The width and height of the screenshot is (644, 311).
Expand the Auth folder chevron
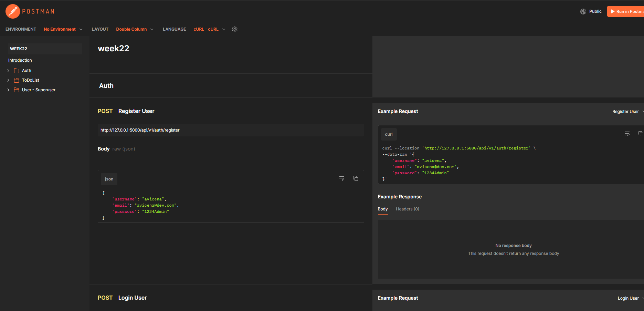click(x=8, y=71)
